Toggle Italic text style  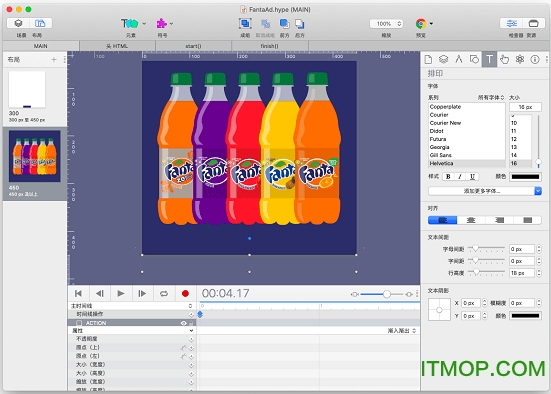coord(460,176)
